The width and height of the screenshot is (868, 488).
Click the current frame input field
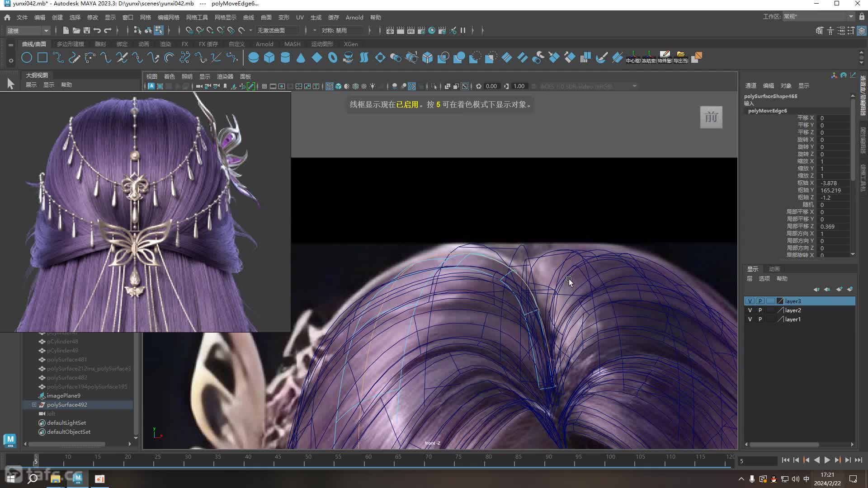[757, 461]
